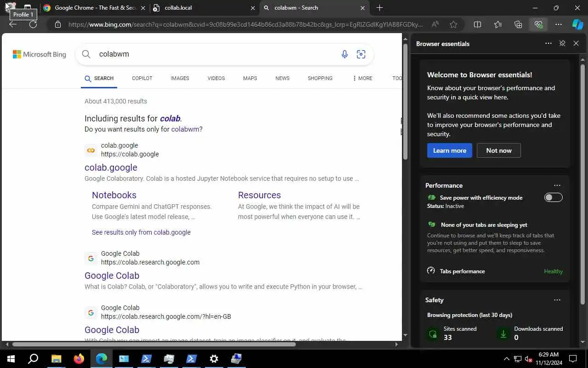Click the browser address bar URL
This screenshot has height=368, width=588.
coord(245,24)
